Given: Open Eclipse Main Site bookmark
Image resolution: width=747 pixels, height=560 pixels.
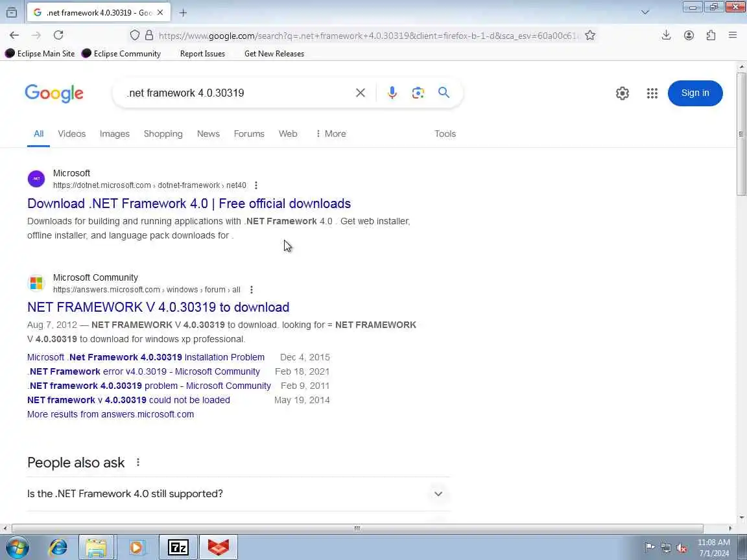Looking at the screenshot, I should tap(40, 53).
